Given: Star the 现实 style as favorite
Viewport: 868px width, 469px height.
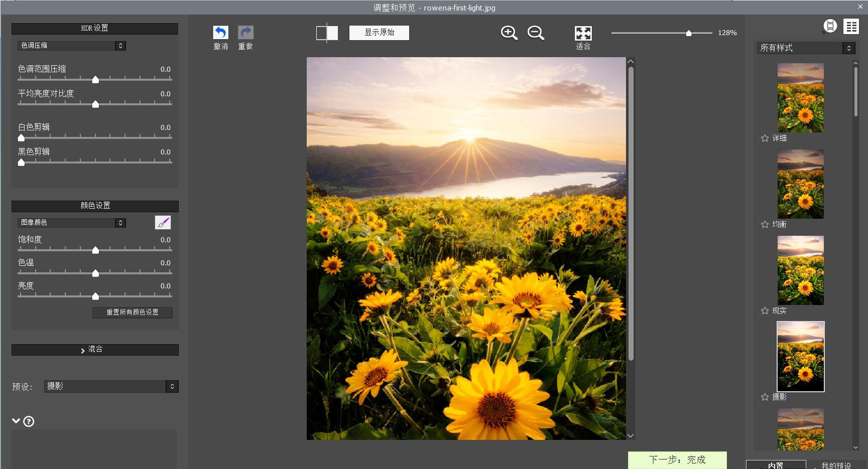Looking at the screenshot, I should [x=765, y=310].
